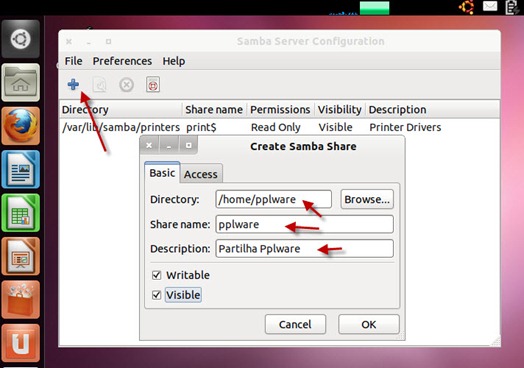Click the share properties toolbar icon
This screenshot has width=524, height=368.
(100, 85)
